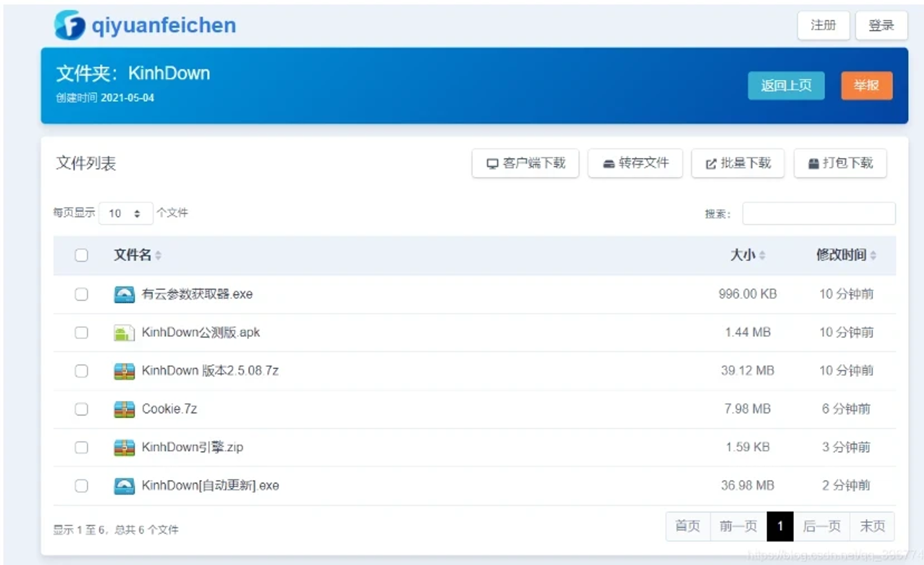Open the files-per-page dropdown showing 10
Image resolution: width=924 pixels, height=565 pixels.
click(x=126, y=213)
